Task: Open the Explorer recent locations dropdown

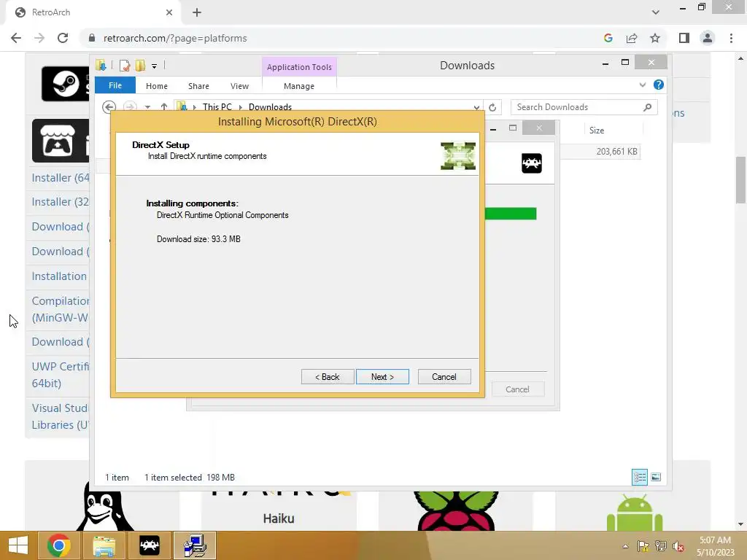Action: [147, 107]
